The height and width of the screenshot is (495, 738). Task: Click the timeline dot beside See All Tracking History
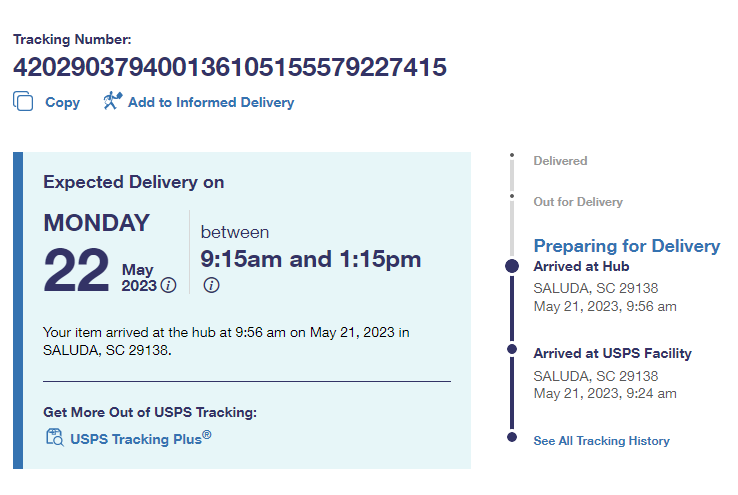512,437
